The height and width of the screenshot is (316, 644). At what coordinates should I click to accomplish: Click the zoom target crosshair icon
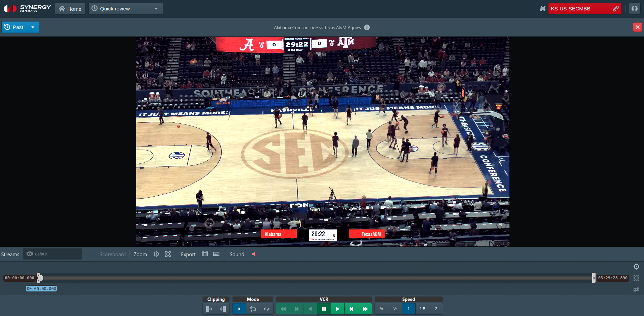(x=156, y=254)
